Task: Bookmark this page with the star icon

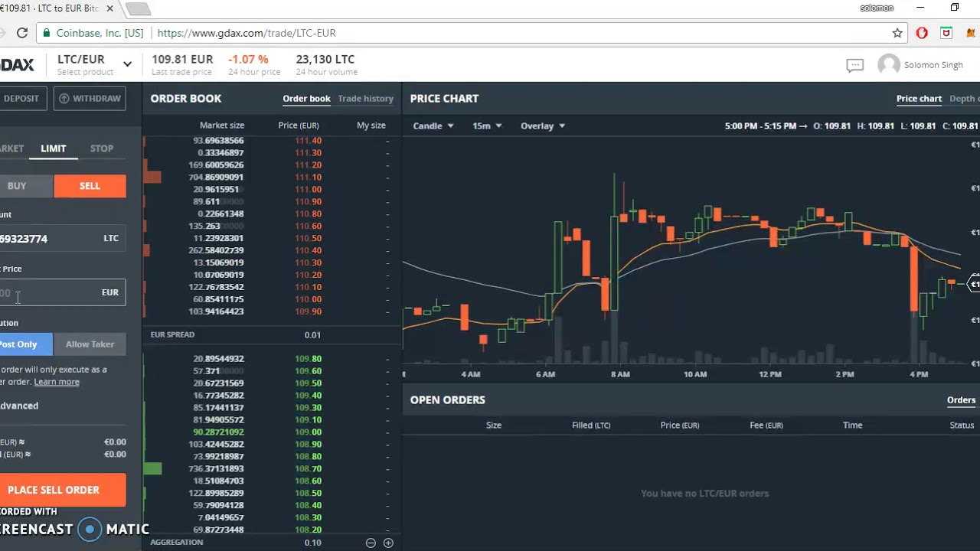Action: coord(897,33)
